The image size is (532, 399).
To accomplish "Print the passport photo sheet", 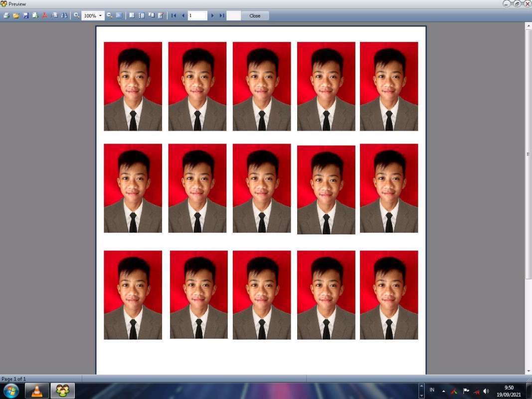I will (x=6, y=15).
